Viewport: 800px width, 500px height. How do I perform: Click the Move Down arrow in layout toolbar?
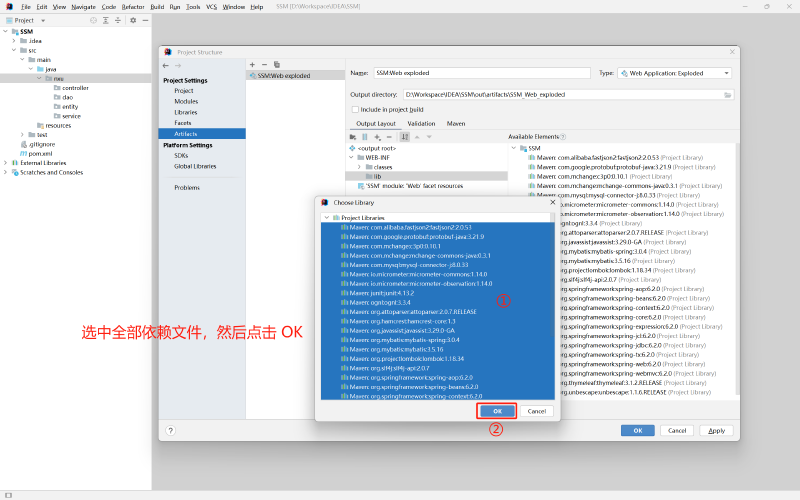pos(429,137)
